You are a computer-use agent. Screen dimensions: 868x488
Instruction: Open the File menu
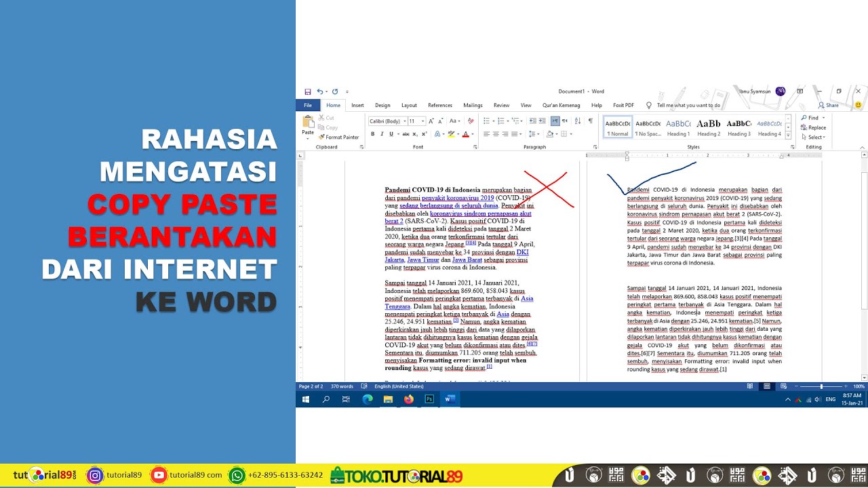point(308,105)
